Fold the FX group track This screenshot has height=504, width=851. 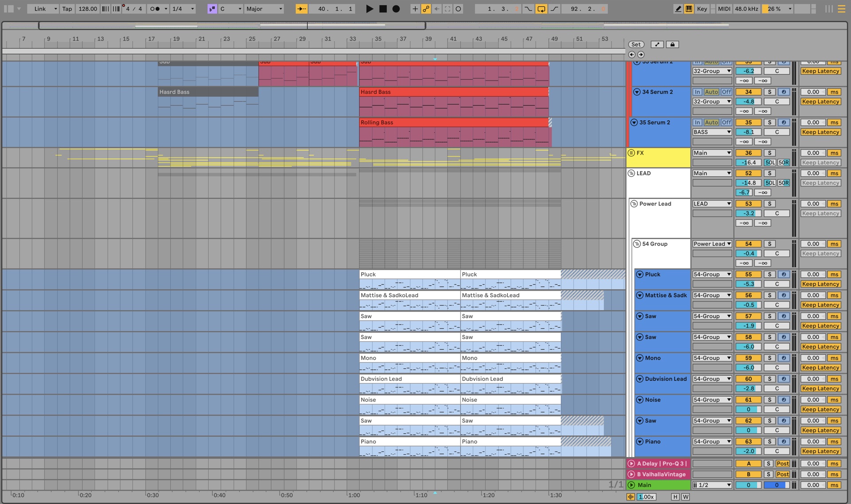[631, 153]
